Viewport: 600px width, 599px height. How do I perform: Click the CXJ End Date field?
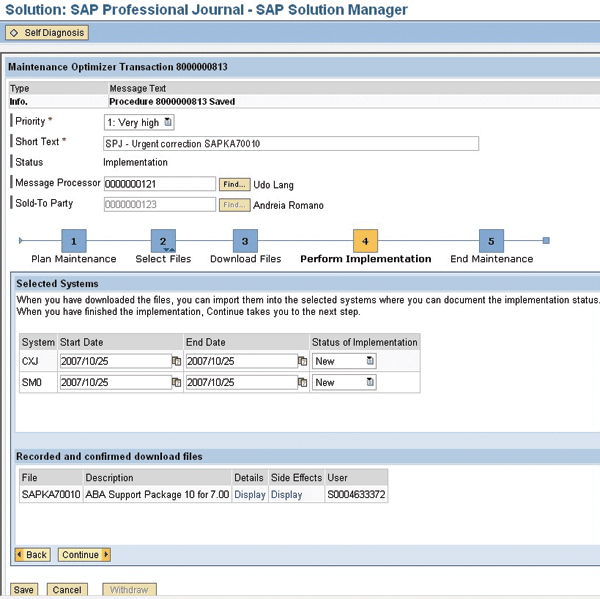coord(241,361)
